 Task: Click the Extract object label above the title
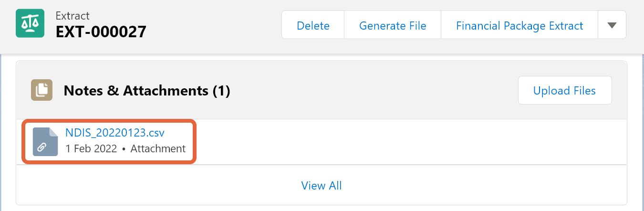[73, 16]
